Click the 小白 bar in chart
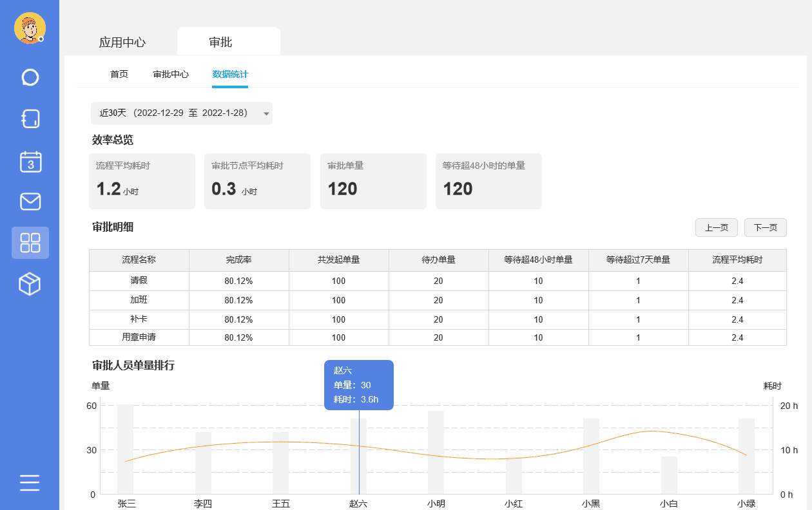812x510 pixels. (x=669, y=475)
